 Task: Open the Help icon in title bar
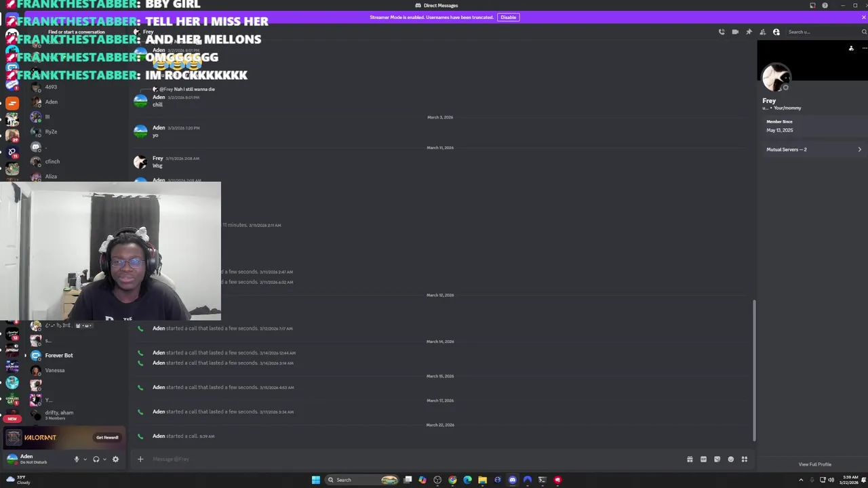(825, 5)
